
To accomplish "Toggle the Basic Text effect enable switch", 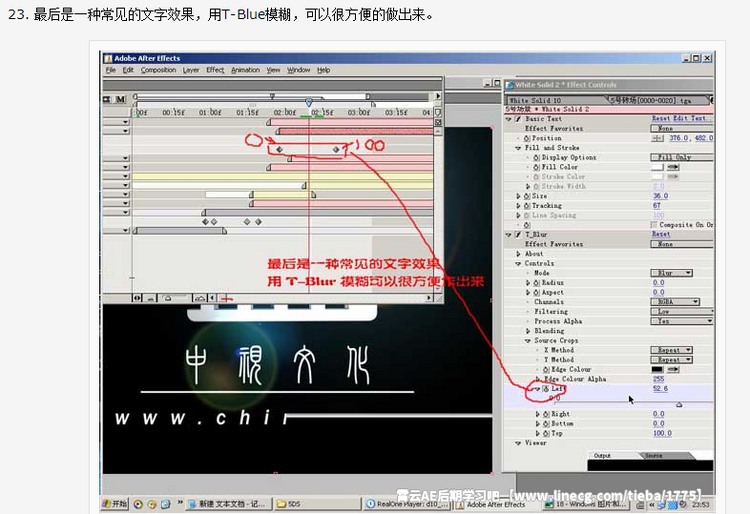I will 518,119.
